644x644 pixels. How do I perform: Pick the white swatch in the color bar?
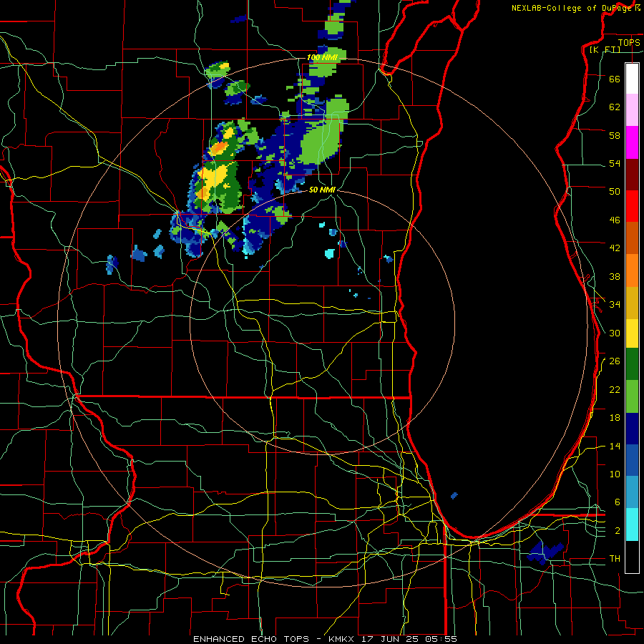pyautogui.click(x=632, y=79)
